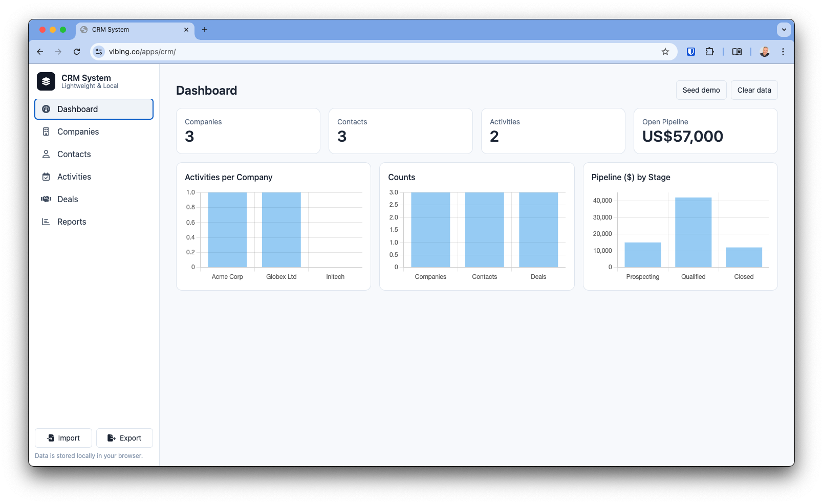823x504 pixels.
Task: Click the Clear data button
Action: [x=754, y=91]
